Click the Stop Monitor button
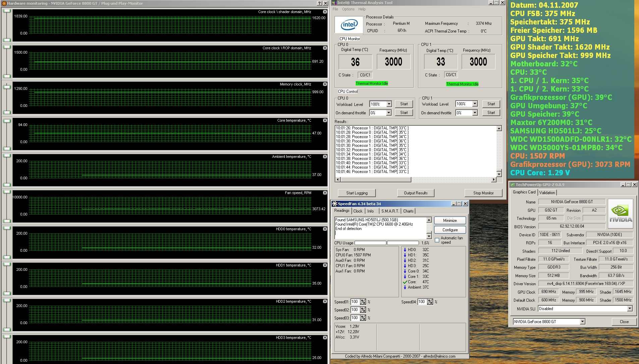 pyautogui.click(x=483, y=193)
